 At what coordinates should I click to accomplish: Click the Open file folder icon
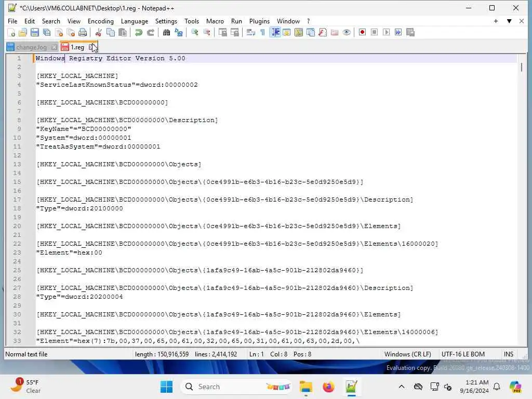pyautogui.click(x=23, y=32)
